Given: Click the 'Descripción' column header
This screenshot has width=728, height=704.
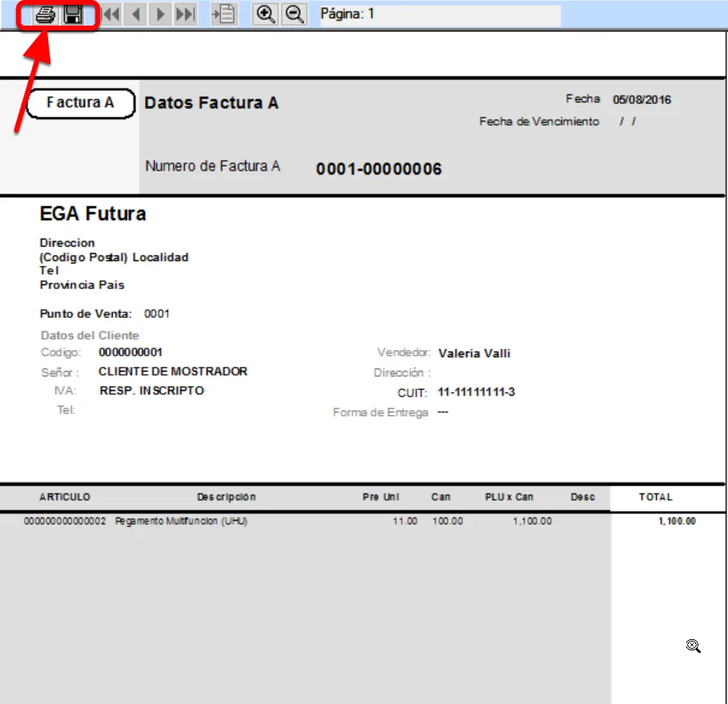Looking at the screenshot, I should click(227, 497).
